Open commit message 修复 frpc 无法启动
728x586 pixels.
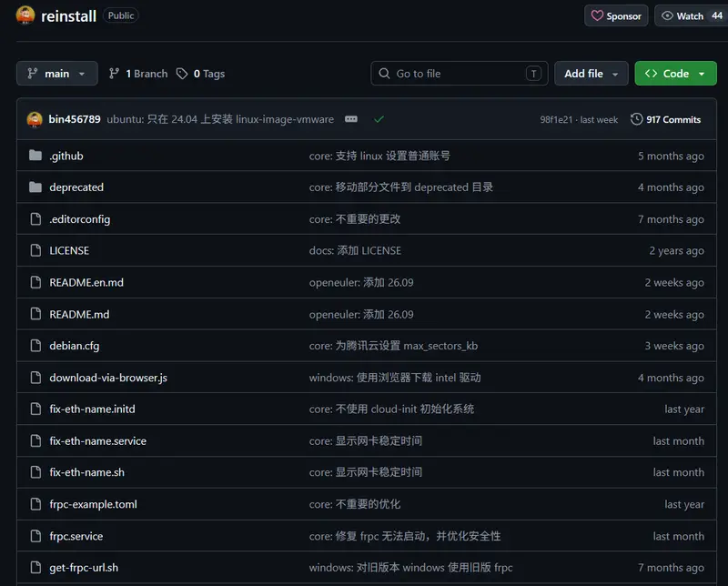pos(405,536)
